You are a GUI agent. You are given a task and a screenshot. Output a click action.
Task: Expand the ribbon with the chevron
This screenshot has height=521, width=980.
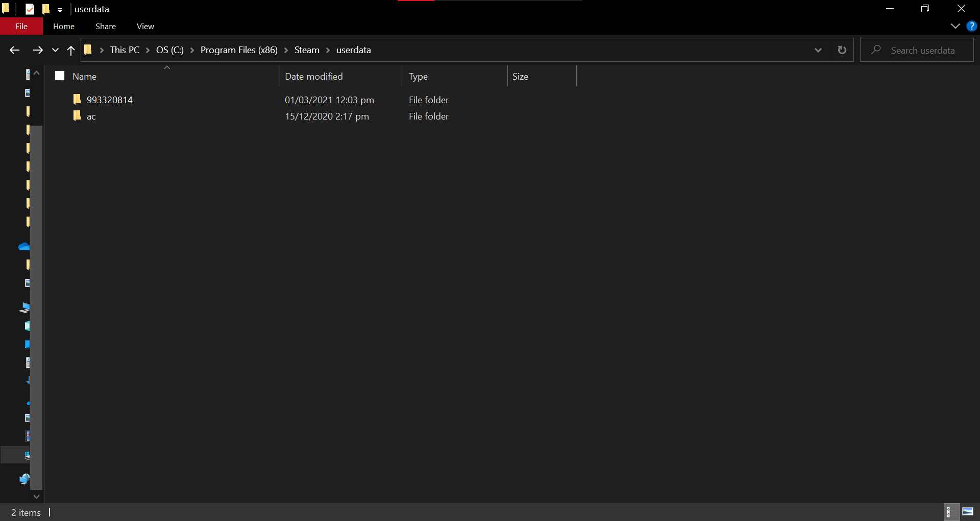coord(955,26)
